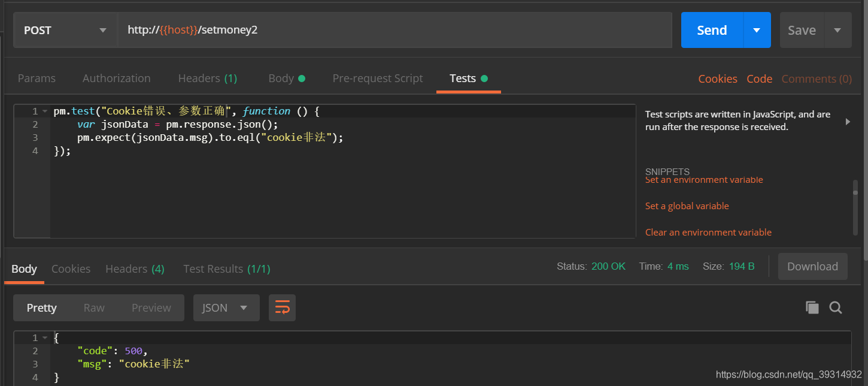Click the SNIPPETS heading
Image resolution: width=868 pixels, height=386 pixels.
667,171
